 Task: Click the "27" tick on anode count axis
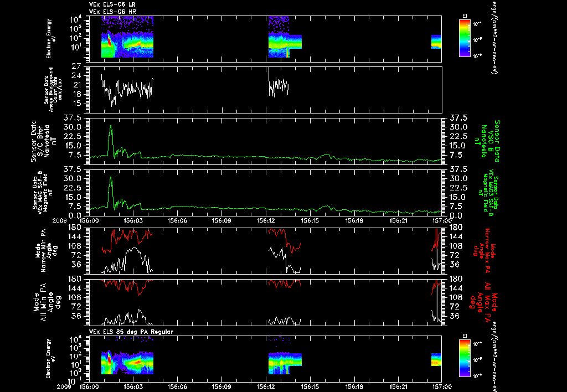click(76, 66)
